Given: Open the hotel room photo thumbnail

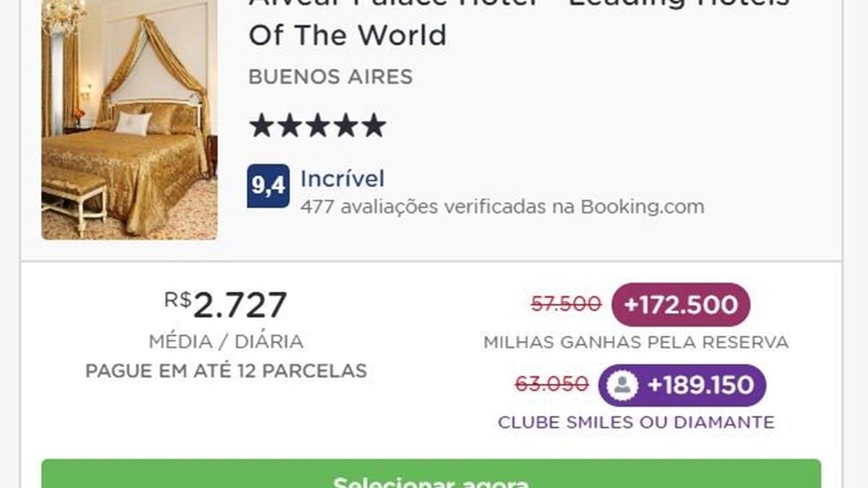Looking at the screenshot, I should (x=129, y=119).
